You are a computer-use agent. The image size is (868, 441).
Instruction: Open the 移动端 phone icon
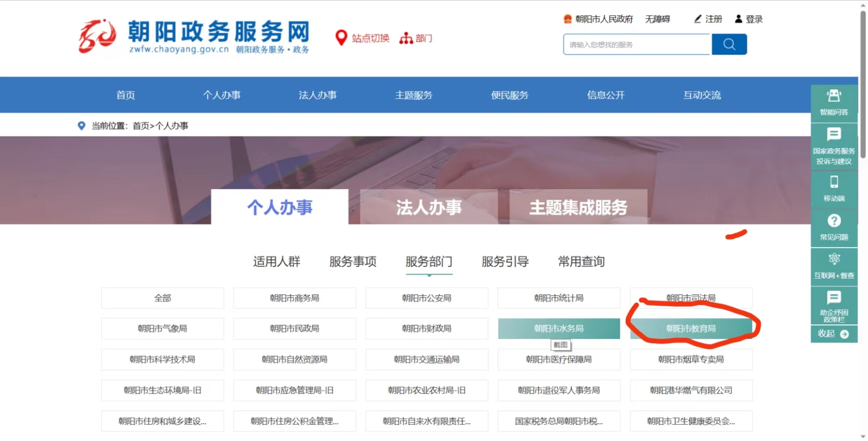834,182
